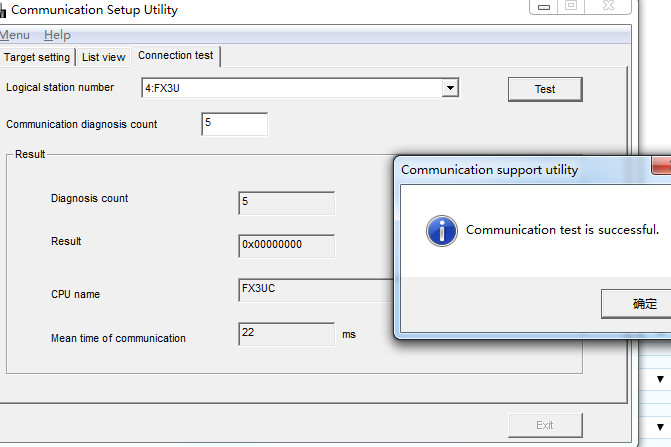The width and height of the screenshot is (671, 447).
Task: Expand the Logical station number dropdown
Action: click(x=450, y=88)
